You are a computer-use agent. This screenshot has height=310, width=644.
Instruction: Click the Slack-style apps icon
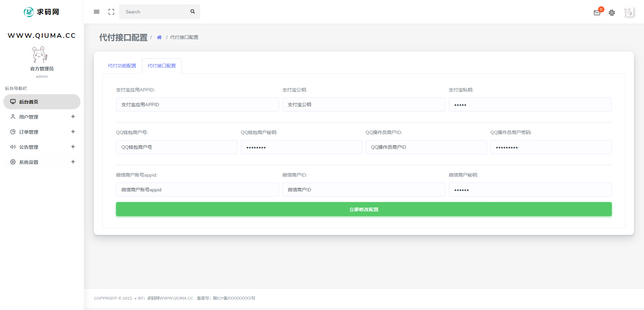pyautogui.click(x=612, y=13)
